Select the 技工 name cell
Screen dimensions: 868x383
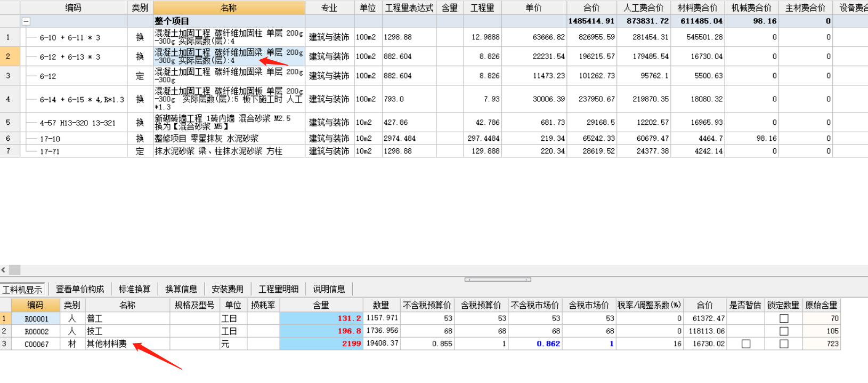pos(127,331)
